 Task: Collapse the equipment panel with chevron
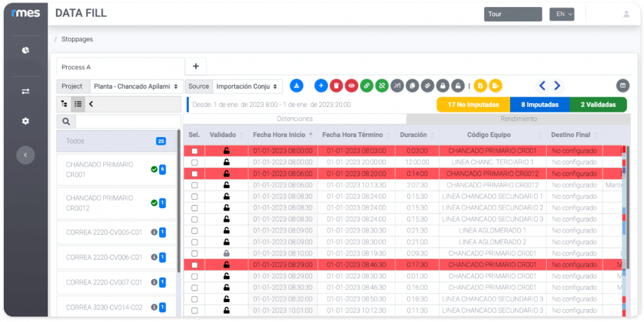pos(91,104)
